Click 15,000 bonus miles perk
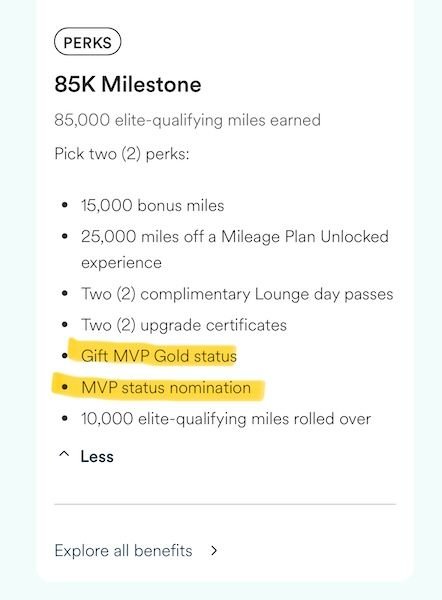The image size is (442, 600). [152, 205]
